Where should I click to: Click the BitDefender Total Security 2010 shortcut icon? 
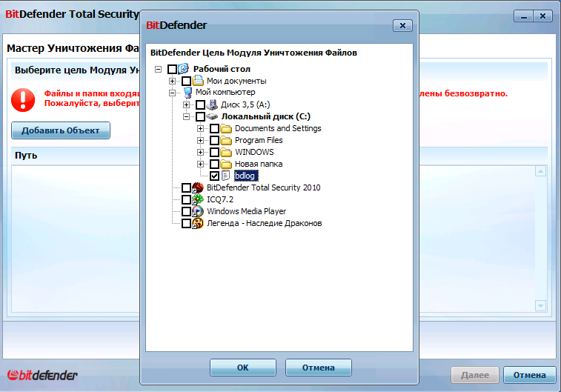point(197,187)
